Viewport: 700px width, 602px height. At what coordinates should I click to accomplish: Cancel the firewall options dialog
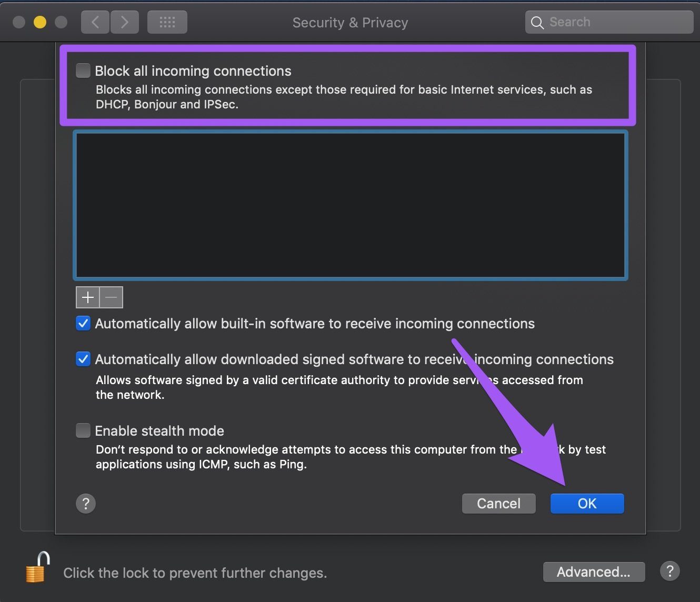tap(499, 504)
